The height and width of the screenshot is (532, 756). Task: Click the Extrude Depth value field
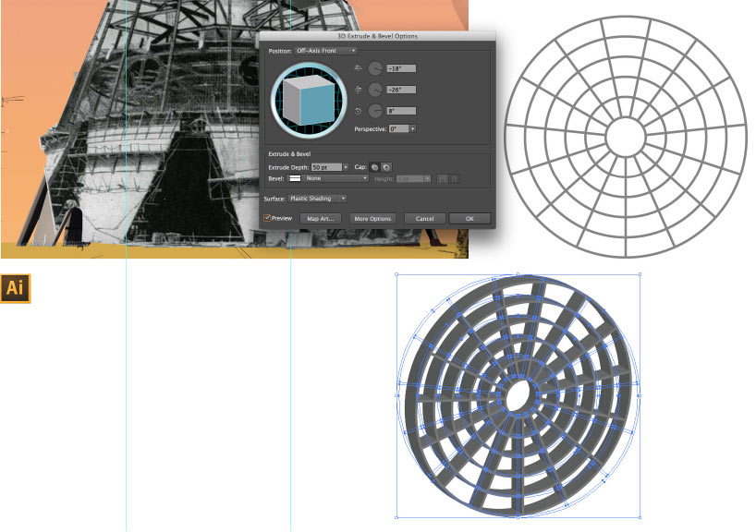[326, 167]
